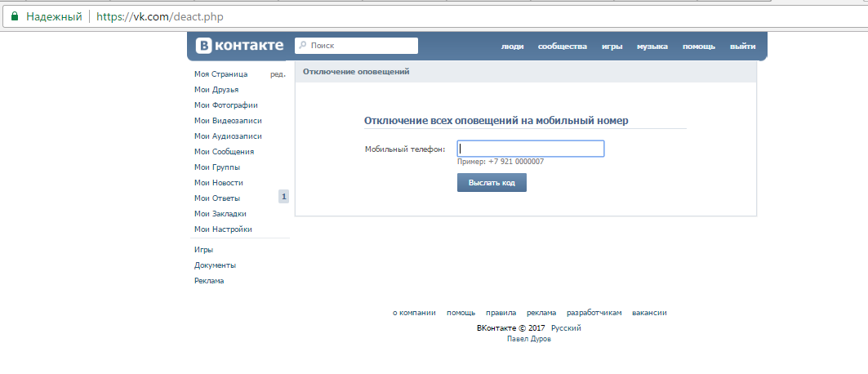Open Мои Аудиозаписи in left menu
Screen dimensions: 868x374
pos(228,136)
